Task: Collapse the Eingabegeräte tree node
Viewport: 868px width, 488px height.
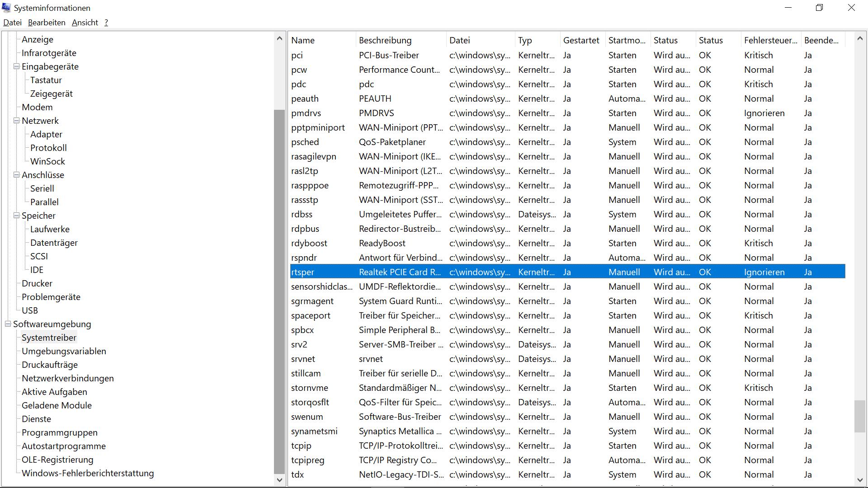Action: point(16,66)
